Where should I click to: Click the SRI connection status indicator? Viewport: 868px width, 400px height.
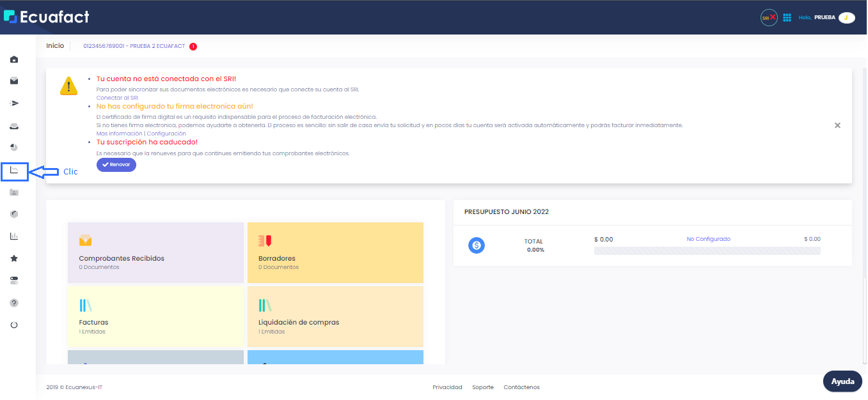(768, 17)
